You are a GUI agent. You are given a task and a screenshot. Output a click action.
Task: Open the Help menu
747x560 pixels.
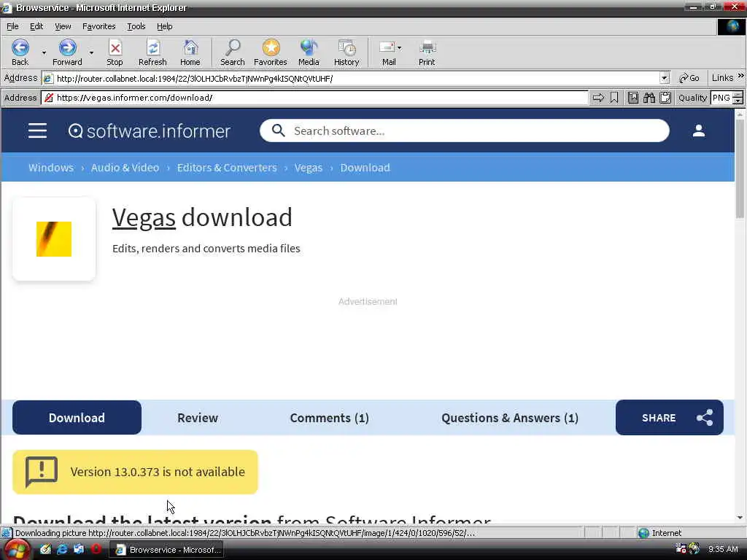point(164,26)
